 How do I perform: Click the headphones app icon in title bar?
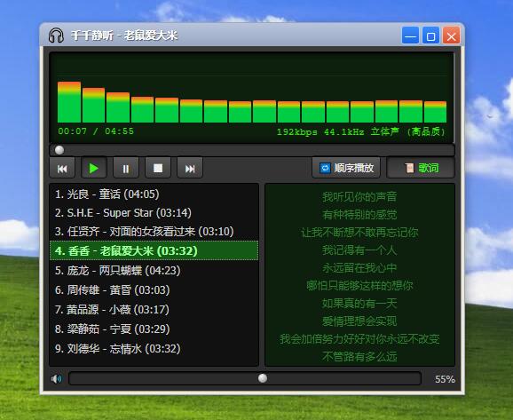(56, 35)
